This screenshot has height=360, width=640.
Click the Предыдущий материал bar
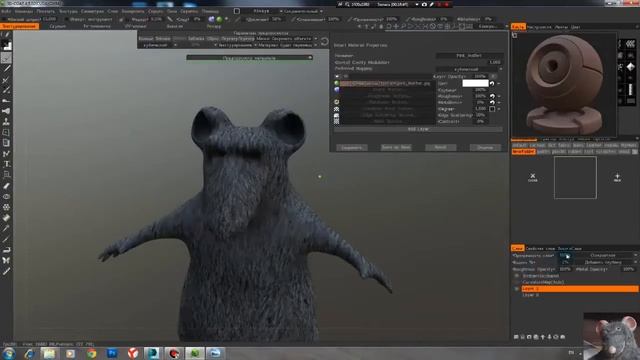click(249, 58)
